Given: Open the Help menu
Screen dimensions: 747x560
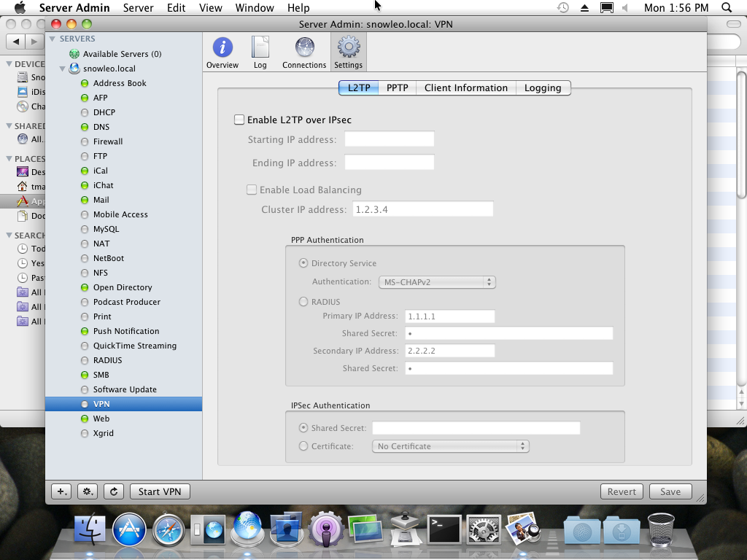Looking at the screenshot, I should (x=298, y=7).
